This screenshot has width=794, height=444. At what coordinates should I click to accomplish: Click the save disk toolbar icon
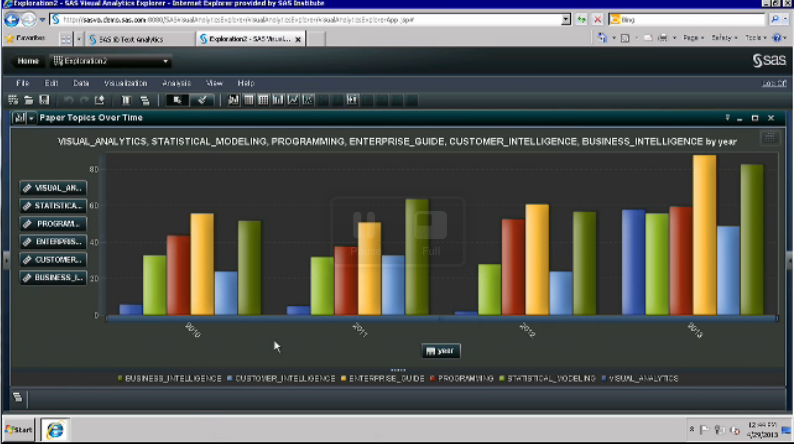tap(44, 100)
